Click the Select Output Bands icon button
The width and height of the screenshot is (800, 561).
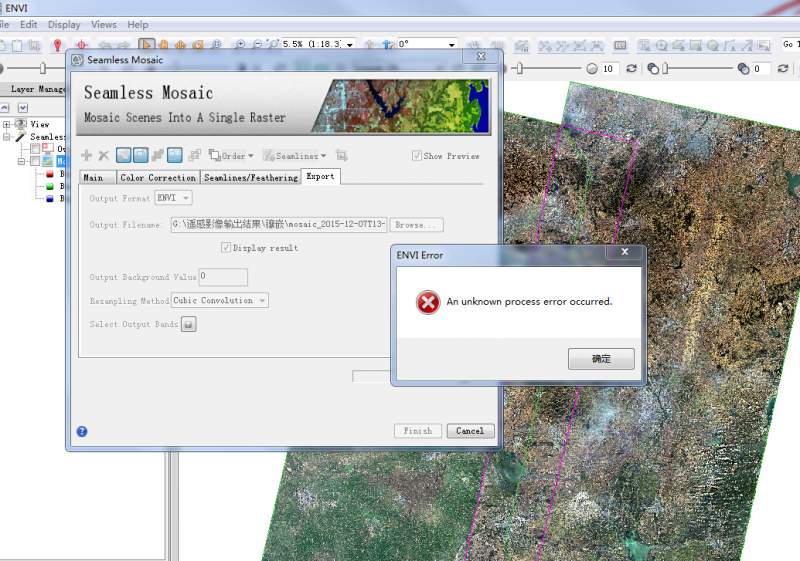[188, 324]
